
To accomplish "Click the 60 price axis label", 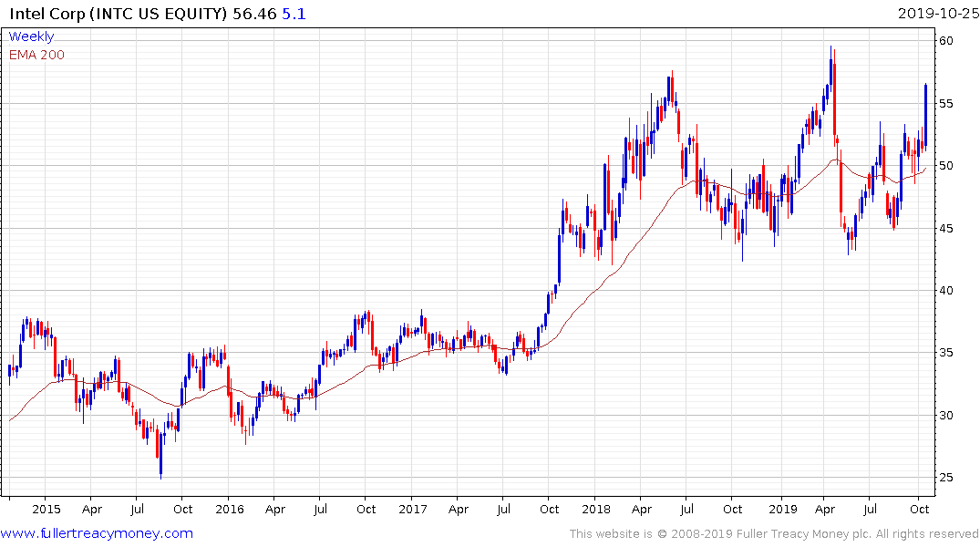I will [945, 41].
